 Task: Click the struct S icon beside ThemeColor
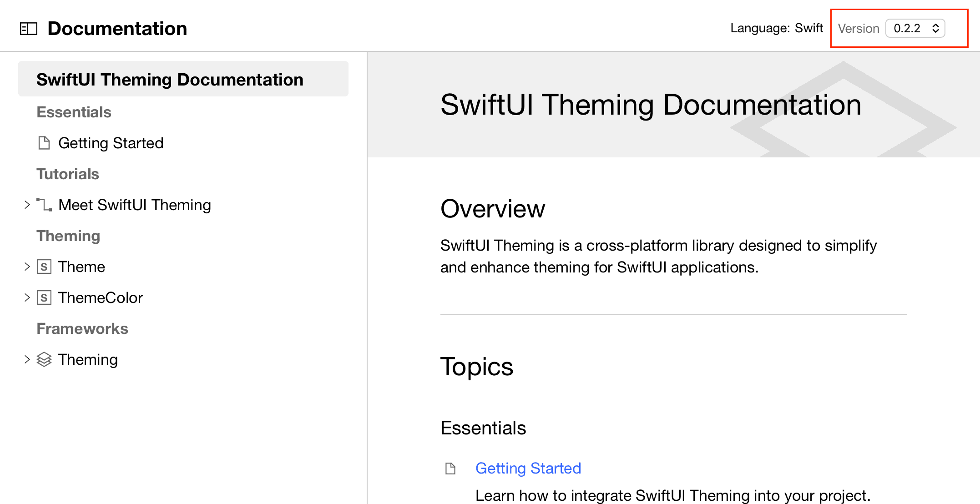(x=44, y=297)
